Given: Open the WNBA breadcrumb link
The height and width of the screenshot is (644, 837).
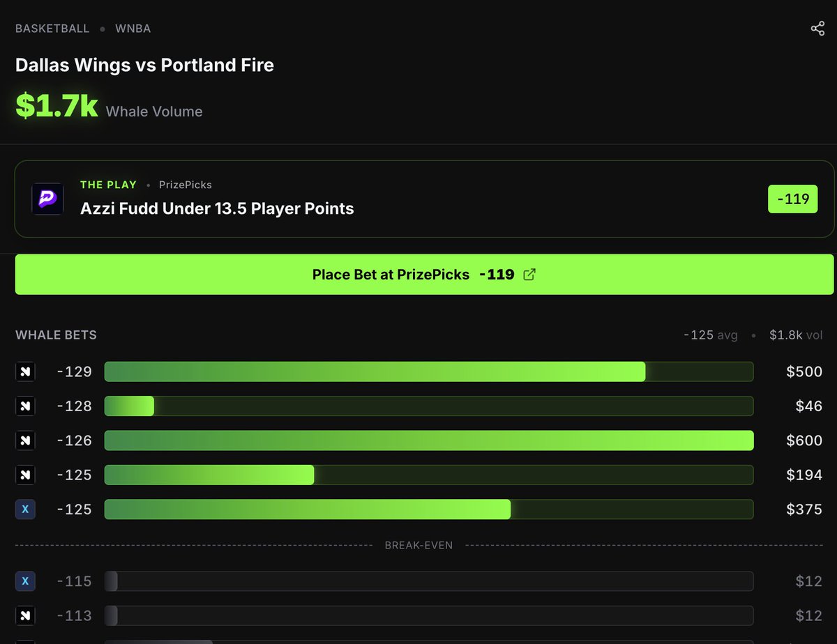Looking at the screenshot, I should pos(133,29).
